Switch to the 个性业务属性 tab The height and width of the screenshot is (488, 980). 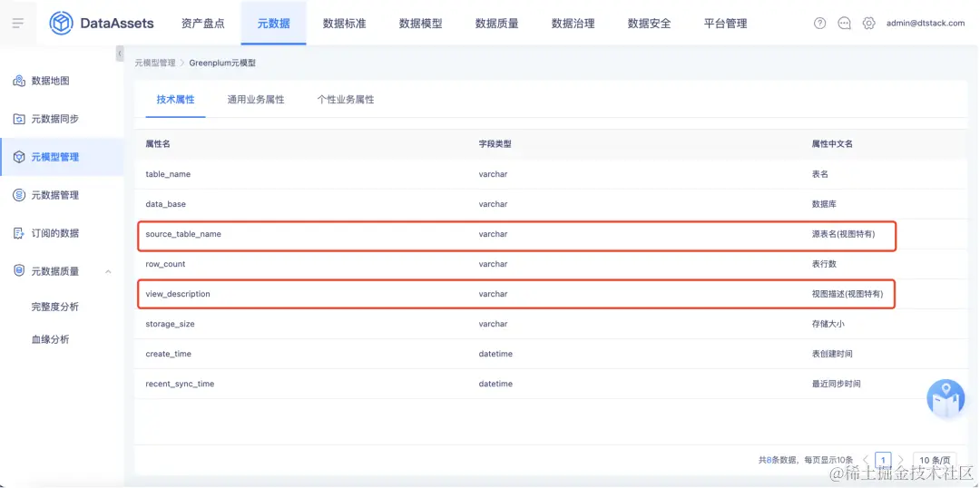346,100
